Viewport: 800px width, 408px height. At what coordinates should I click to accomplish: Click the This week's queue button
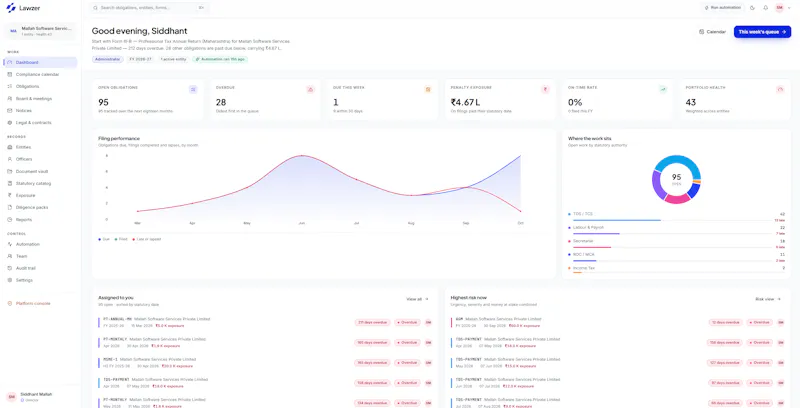pyautogui.click(x=762, y=32)
